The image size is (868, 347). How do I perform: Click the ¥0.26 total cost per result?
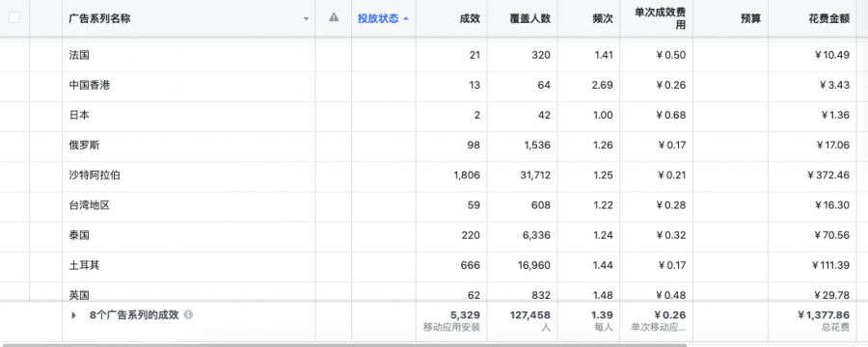pos(670,315)
